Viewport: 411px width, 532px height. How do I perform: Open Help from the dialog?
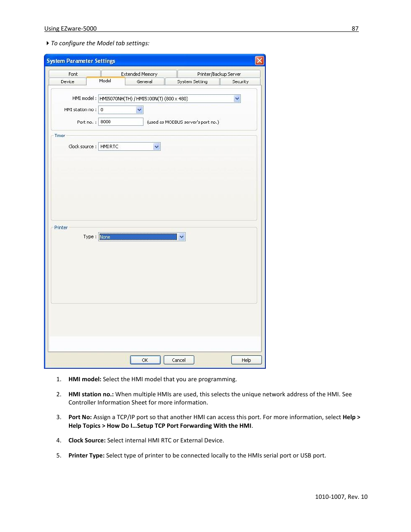click(x=246, y=360)
